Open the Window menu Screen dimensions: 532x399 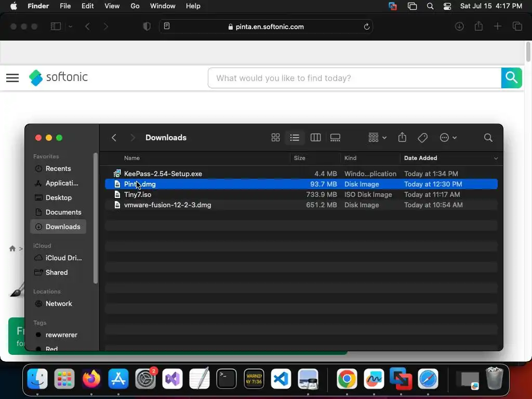click(x=163, y=6)
